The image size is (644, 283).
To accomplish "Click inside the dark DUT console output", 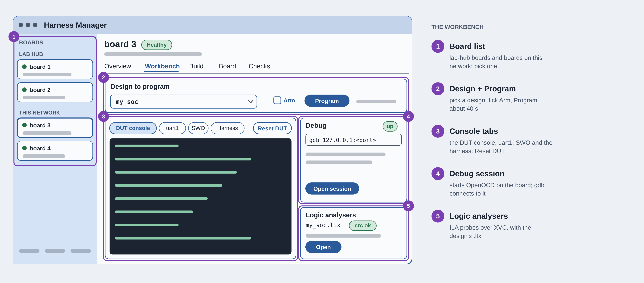I will pos(200,196).
